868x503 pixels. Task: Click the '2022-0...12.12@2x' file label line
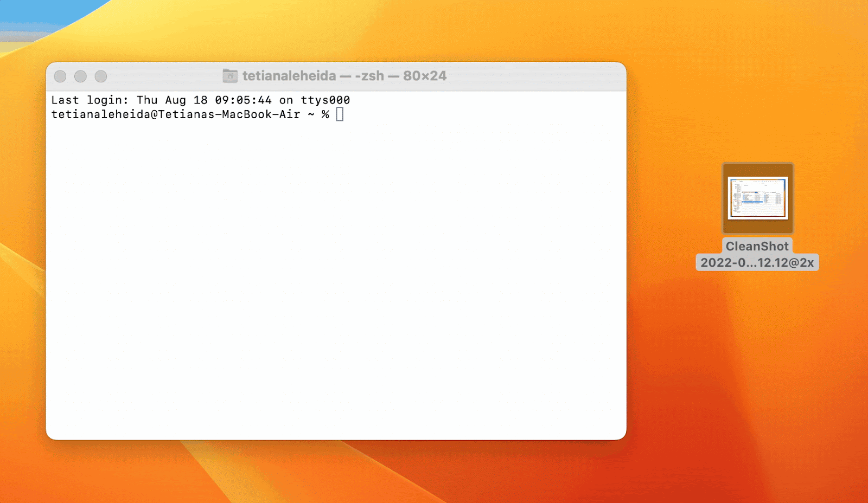(757, 263)
